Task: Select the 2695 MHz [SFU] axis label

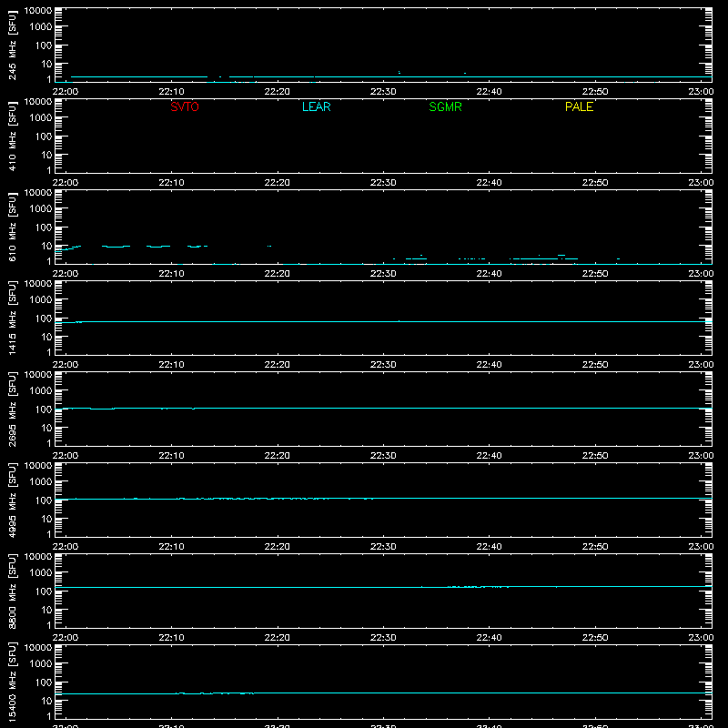Action: (x=12, y=409)
